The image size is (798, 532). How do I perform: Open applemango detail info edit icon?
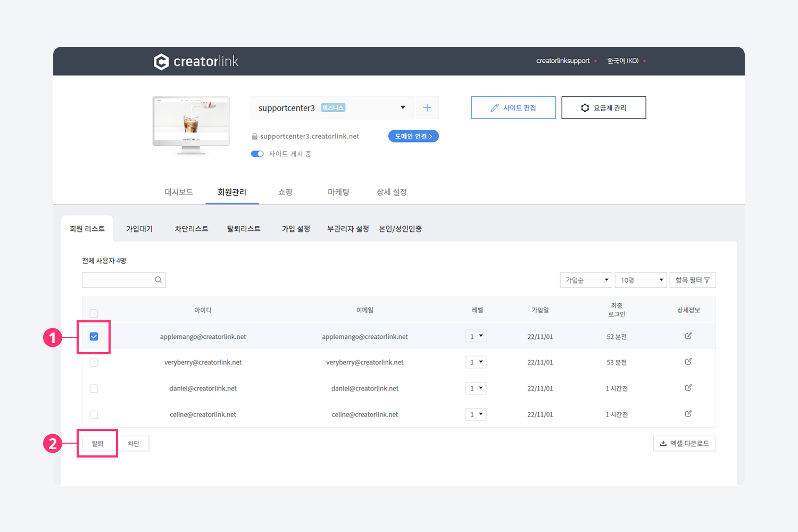[x=688, y=336]
